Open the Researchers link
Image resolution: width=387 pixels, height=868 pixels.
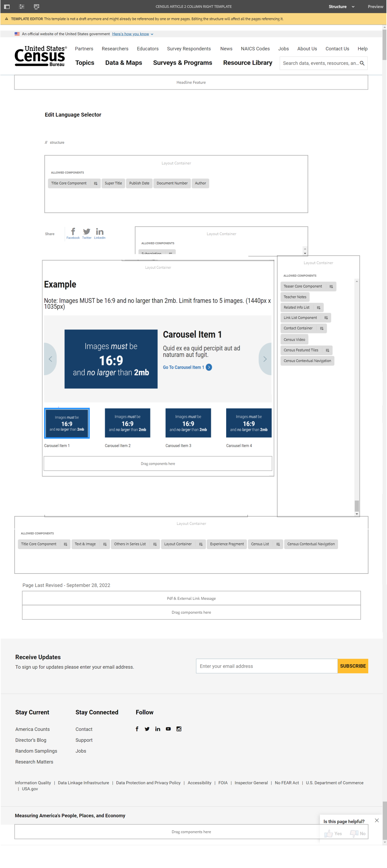(115, 49)
